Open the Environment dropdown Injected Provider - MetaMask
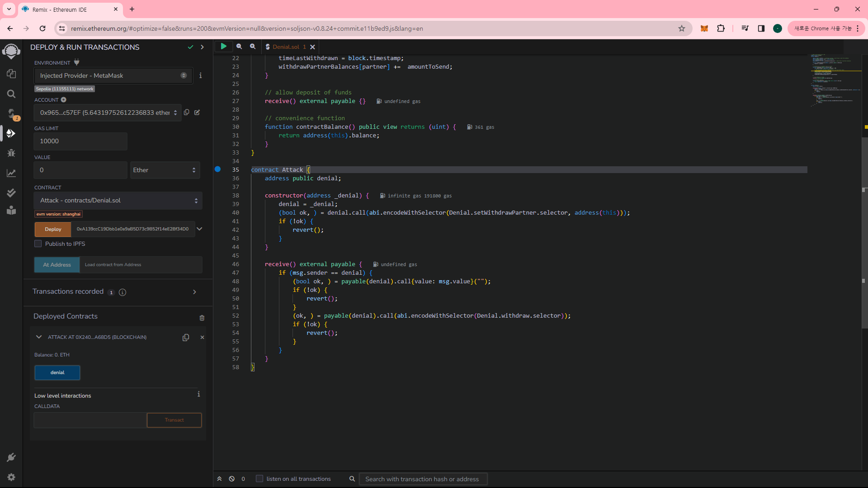Image resolution: width=868 pixels, height=488 pixels. 113,75
